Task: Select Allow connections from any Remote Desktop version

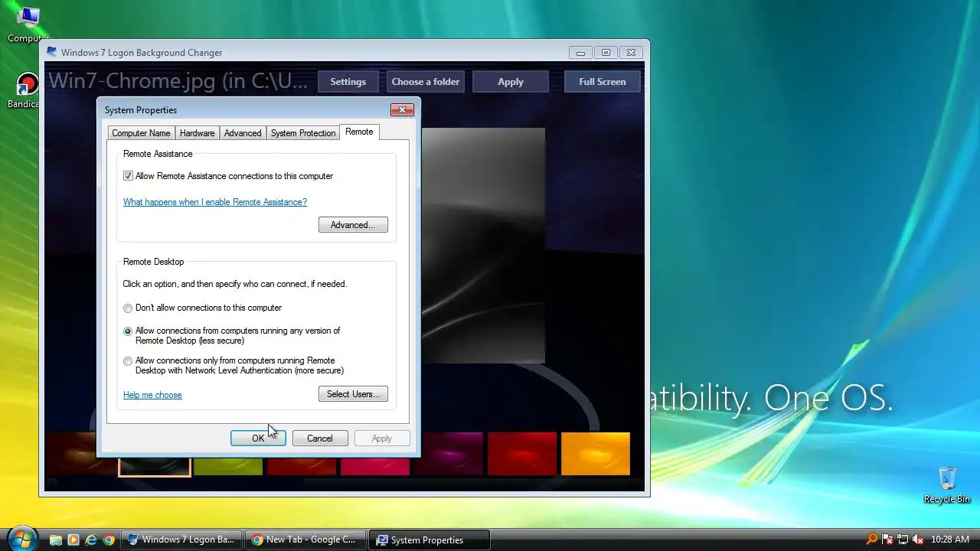Action: [x=128, y=331]
